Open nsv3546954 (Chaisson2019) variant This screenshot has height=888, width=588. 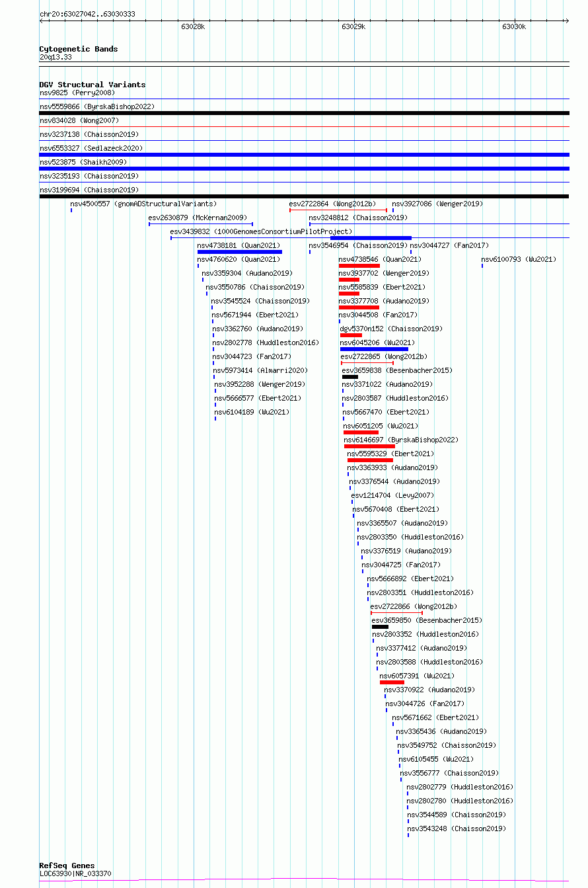tap(358, 245)
